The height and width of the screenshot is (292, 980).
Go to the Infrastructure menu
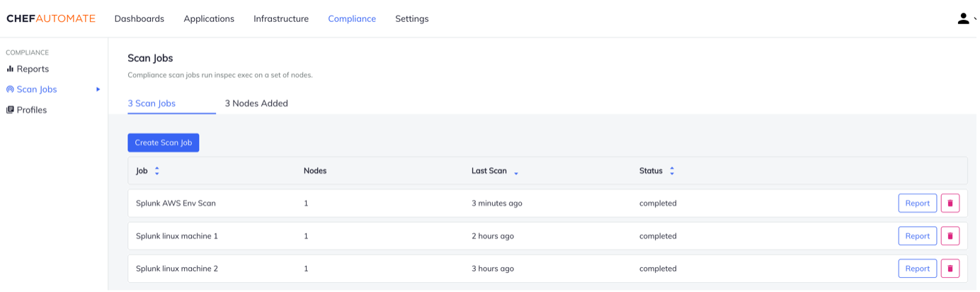(x=281, y=18)
